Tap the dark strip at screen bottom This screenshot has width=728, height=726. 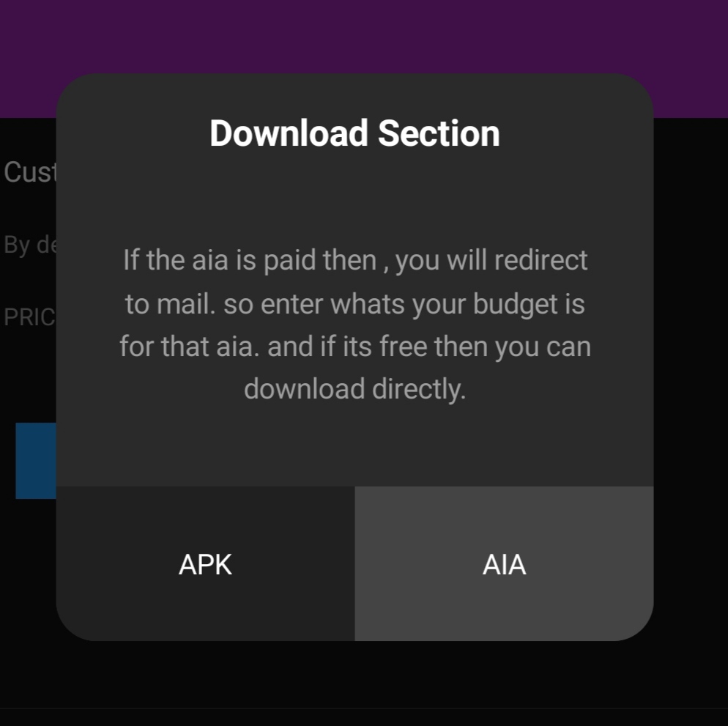tap(364, 716)
